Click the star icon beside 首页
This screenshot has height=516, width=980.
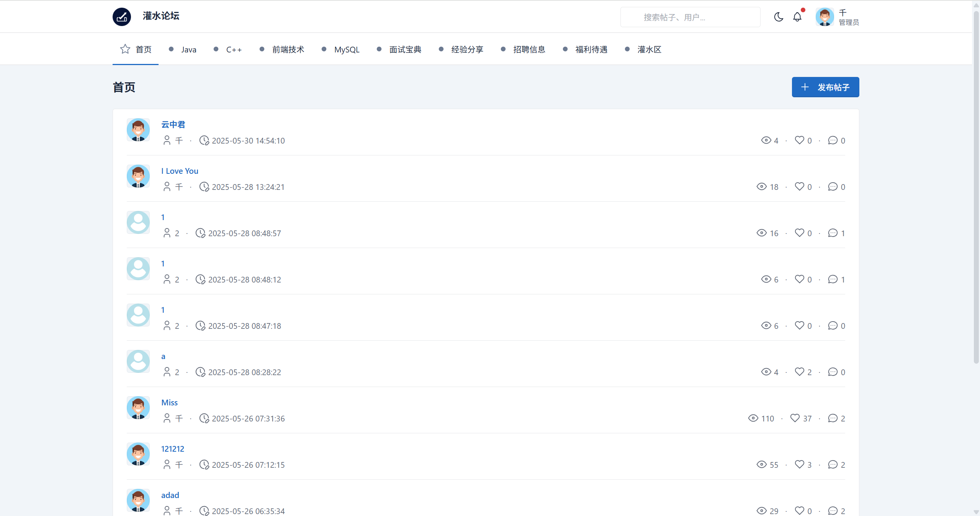[125, 49]
